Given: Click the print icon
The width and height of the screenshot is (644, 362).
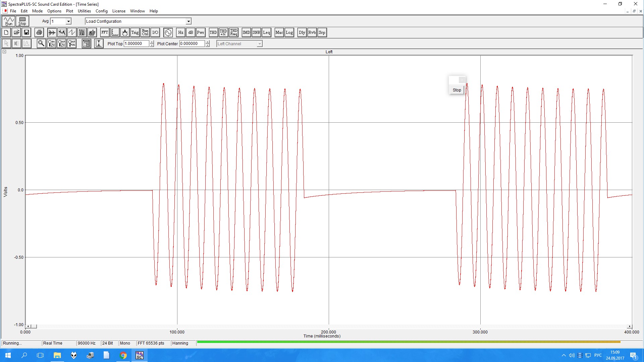Looking at the screenshot, I should pyautogui.click(x=39, y=33).
